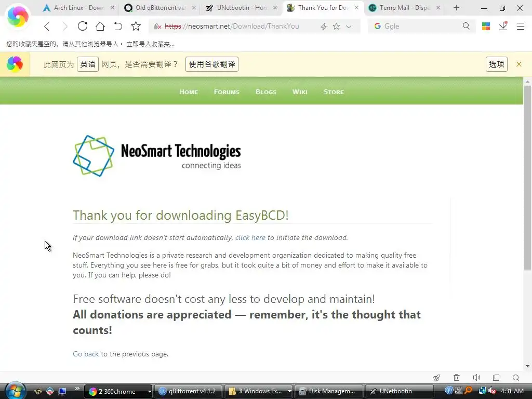Screen dimensions: 532x399
Task: Open the browser home page icon
Action: tap(100, 26)
